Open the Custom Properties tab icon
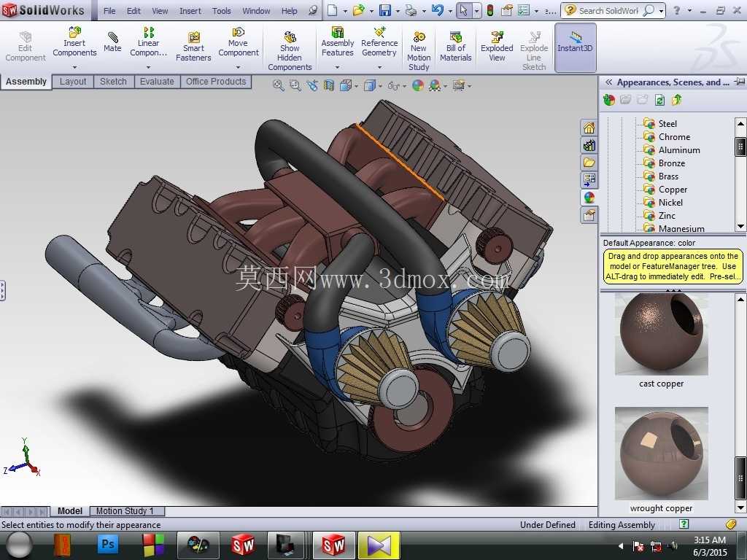The width and height of the screenshot is (747, 560). coord(589,215)
